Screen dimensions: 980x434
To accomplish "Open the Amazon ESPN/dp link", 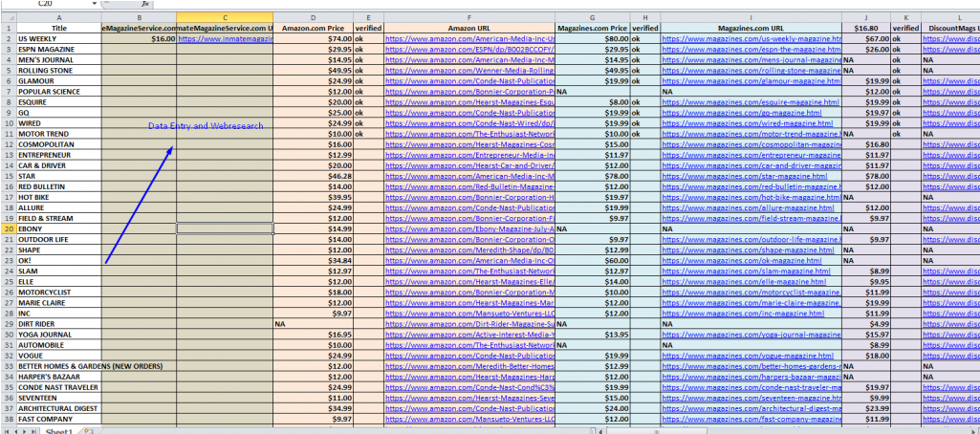I will pos(470,50).
